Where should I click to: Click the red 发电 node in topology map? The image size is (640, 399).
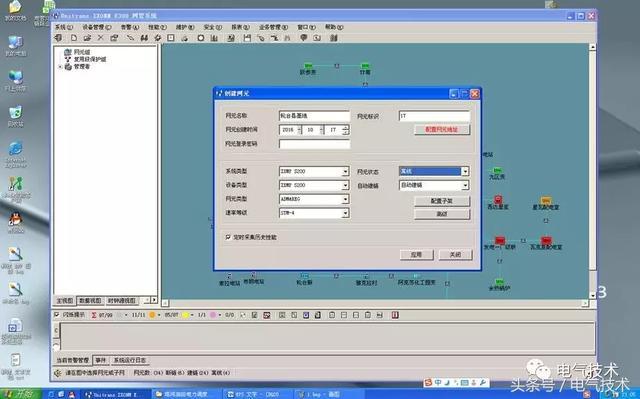[500, 240]
